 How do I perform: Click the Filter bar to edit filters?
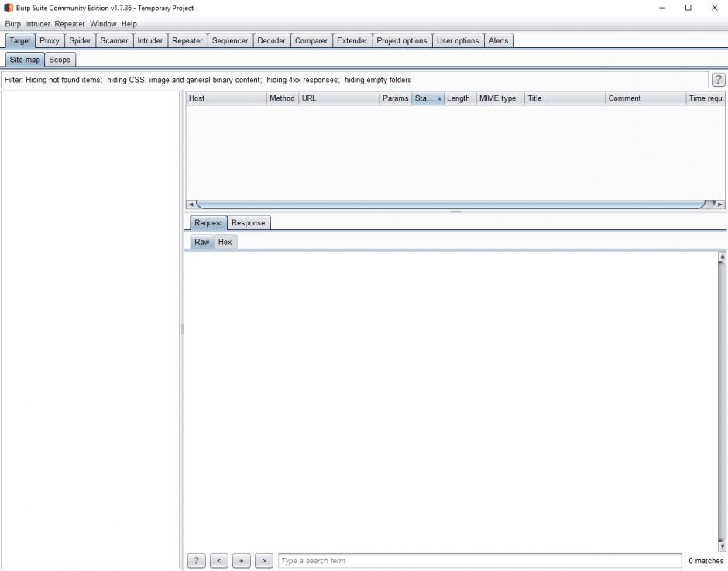pyautogui.click(x=355, y=80)
